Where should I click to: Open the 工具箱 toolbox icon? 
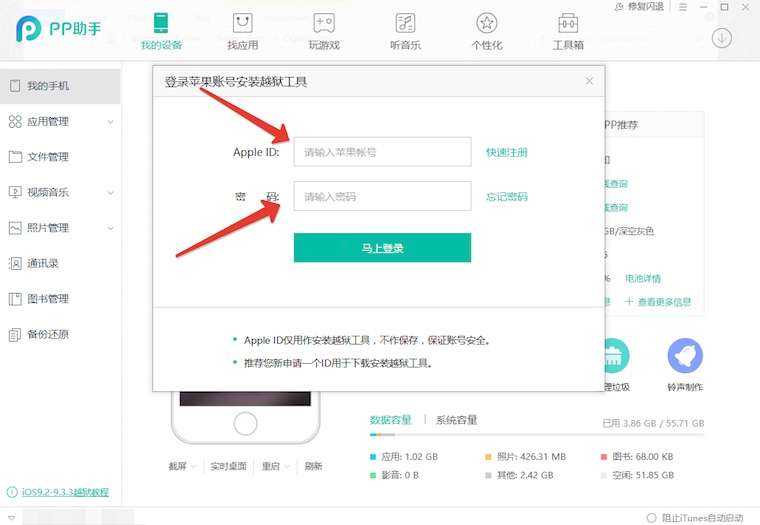pyautogui.click(x=568, y=23)
